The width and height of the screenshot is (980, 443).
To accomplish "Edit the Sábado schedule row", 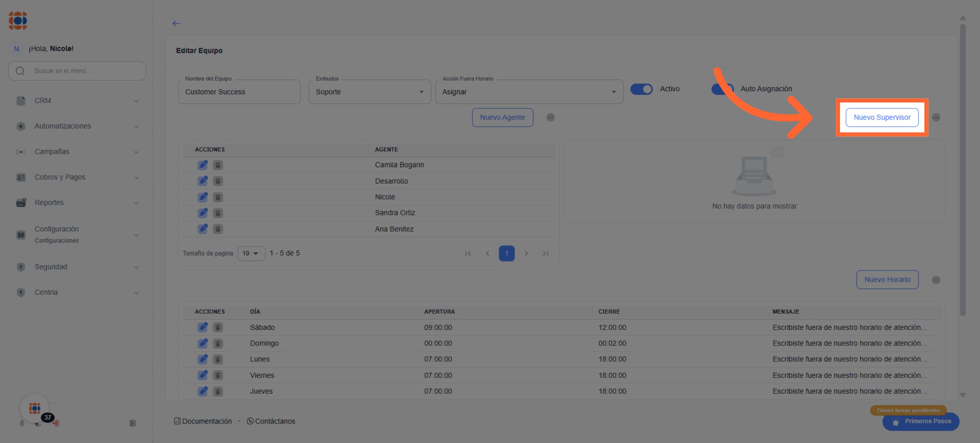I will [203, 327].
